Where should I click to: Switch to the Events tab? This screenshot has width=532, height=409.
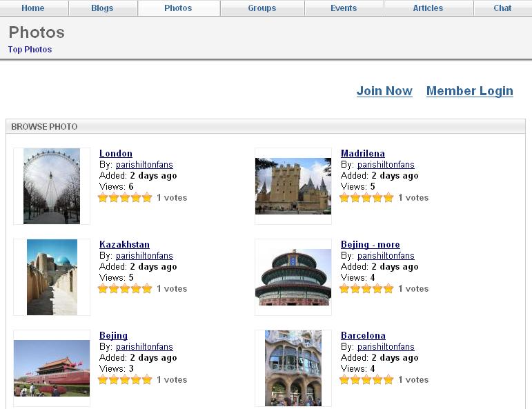(344, 8)
